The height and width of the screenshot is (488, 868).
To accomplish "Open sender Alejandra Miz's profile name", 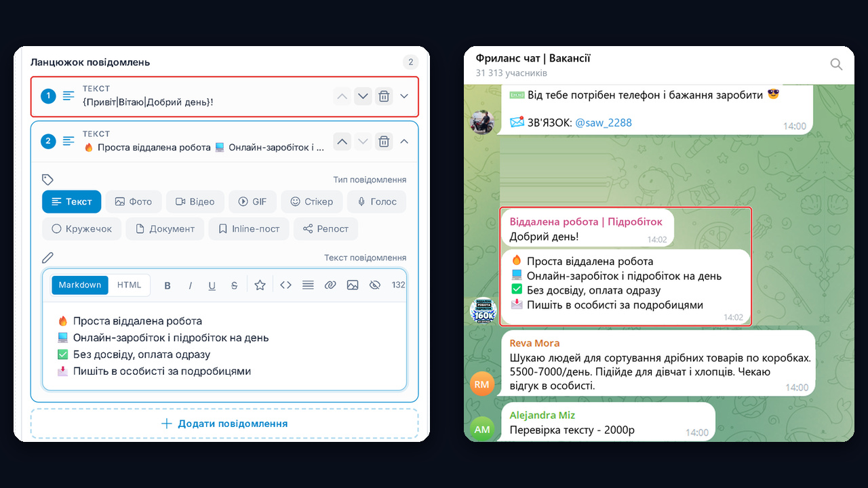I will [x=542, y=415].
